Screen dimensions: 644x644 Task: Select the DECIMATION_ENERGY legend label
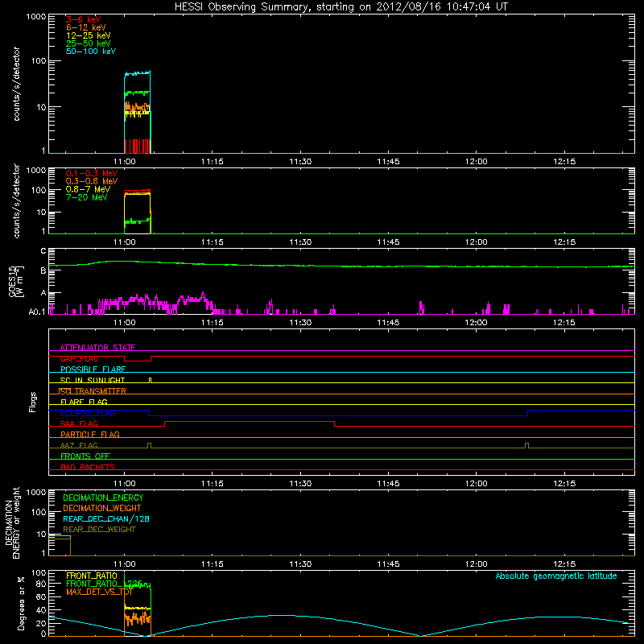click(x=103, y=497)
